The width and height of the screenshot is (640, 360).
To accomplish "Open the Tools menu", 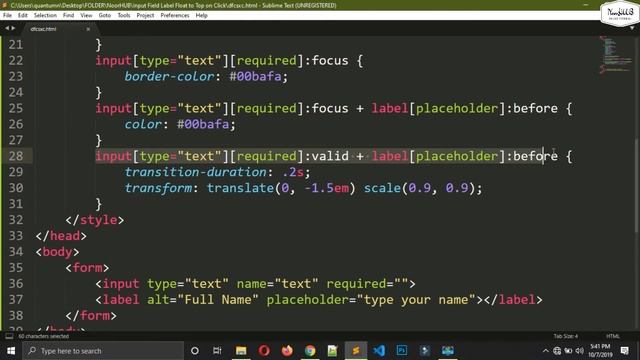I will click(x=124, y=16).
